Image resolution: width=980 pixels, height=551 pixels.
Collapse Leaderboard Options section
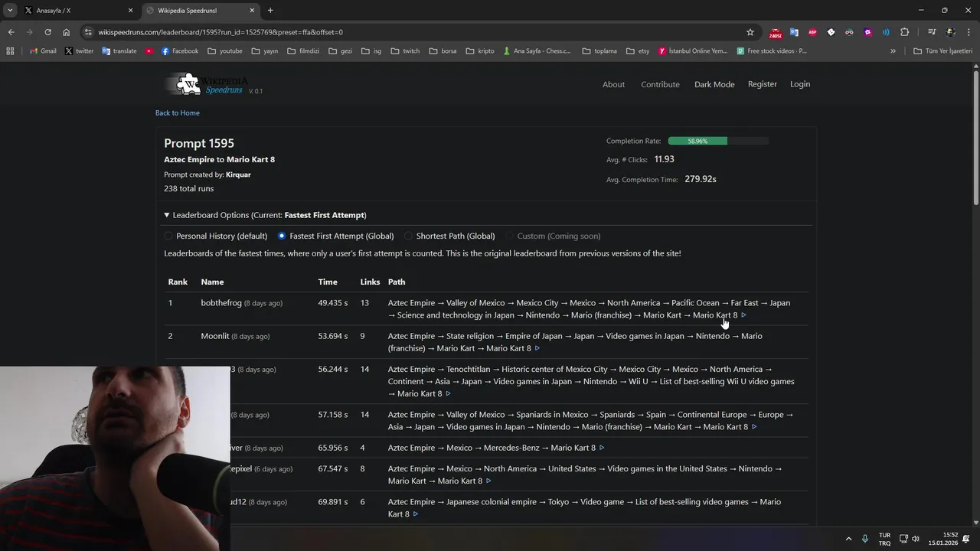click(265, 215)
